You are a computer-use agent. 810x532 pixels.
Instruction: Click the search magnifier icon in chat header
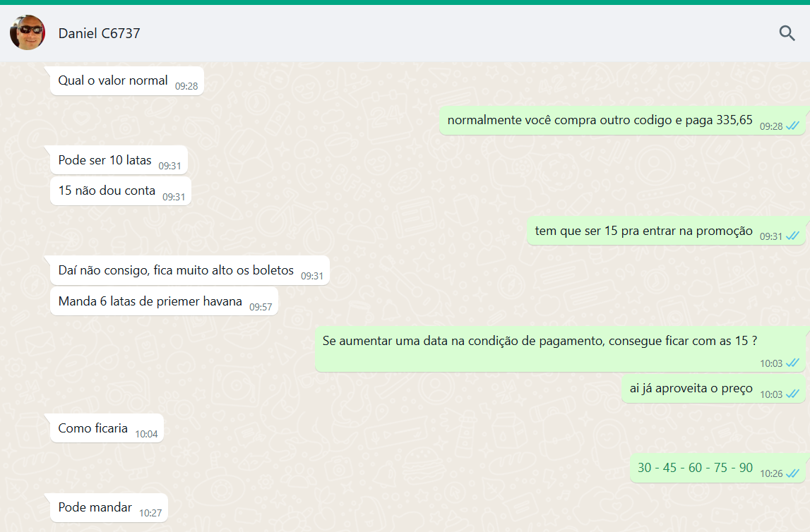pyautogui.click(x=787, y=32)
